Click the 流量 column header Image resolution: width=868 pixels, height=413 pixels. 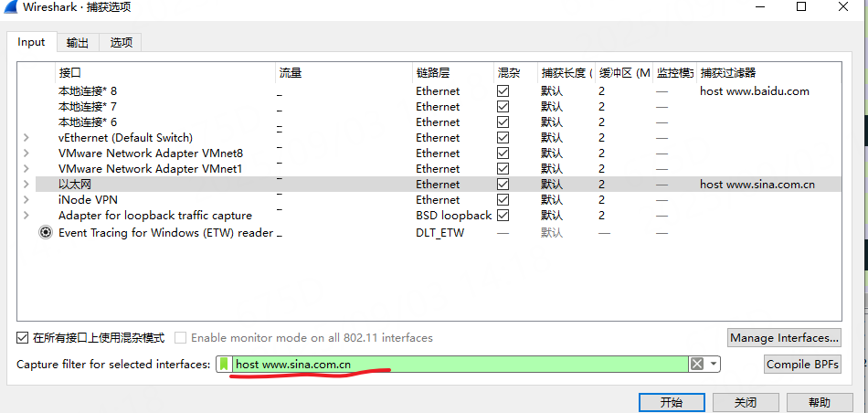tap(344, 72)
